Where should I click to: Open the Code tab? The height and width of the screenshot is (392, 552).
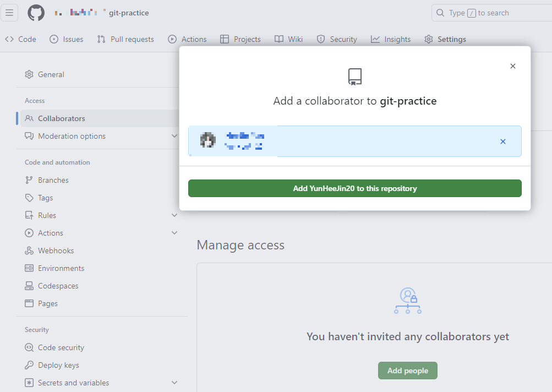click(x=21, y=39)
